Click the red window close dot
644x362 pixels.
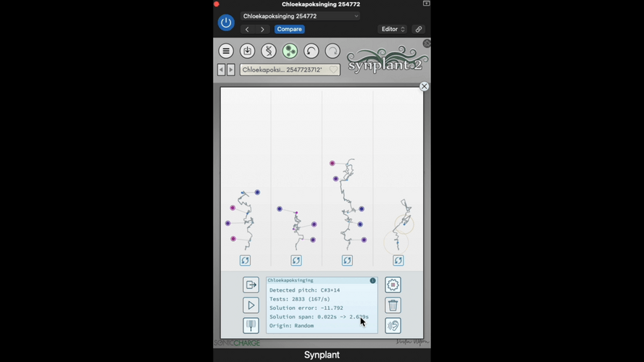tap(217, 4)
